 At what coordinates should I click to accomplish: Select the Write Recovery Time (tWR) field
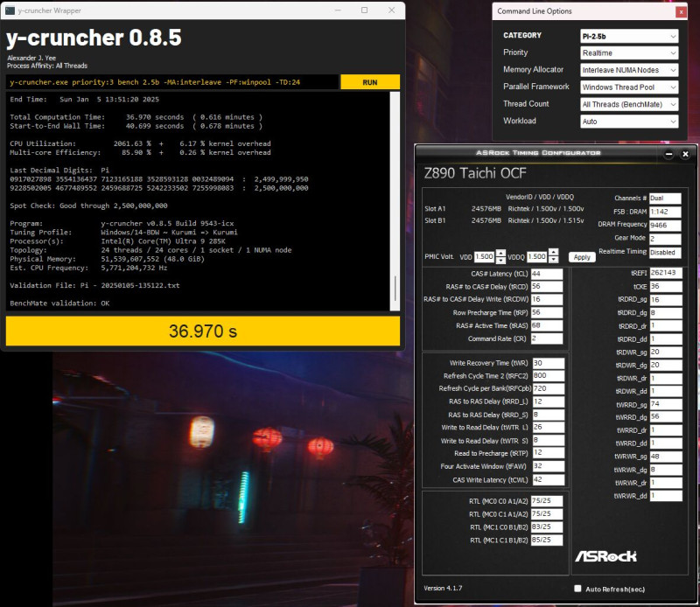tap(549, 363)
